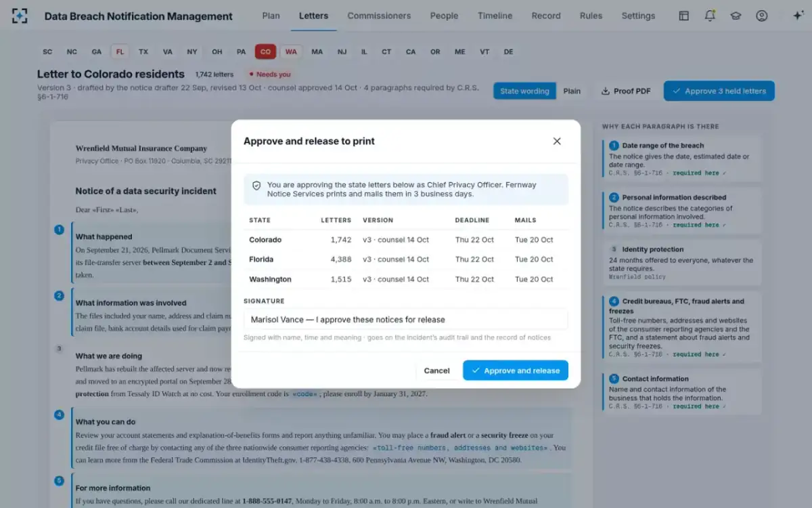Viewport: 812px width, 508px height.
Task: Open the layout panel icon
Action: tap(684, 16)
